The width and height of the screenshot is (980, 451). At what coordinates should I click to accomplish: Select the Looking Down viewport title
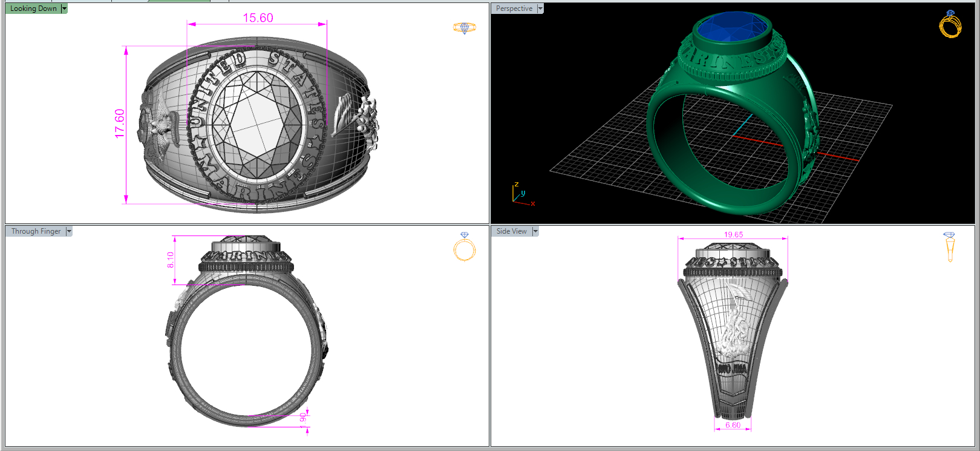(33, 8)
